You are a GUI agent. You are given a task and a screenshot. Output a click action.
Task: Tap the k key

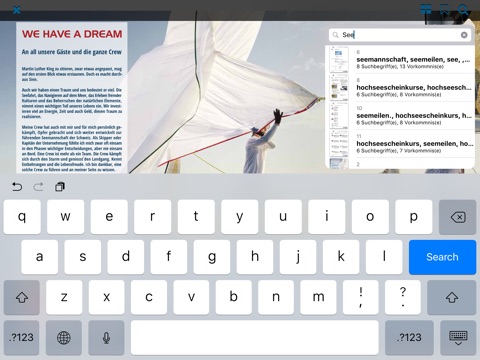[341, 257]
